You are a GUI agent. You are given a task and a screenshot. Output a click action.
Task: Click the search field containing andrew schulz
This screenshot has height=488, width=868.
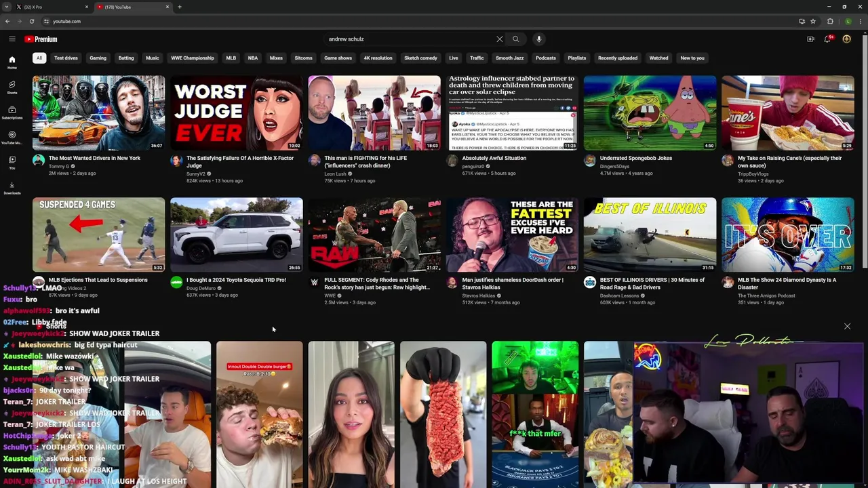pos(410,39)
